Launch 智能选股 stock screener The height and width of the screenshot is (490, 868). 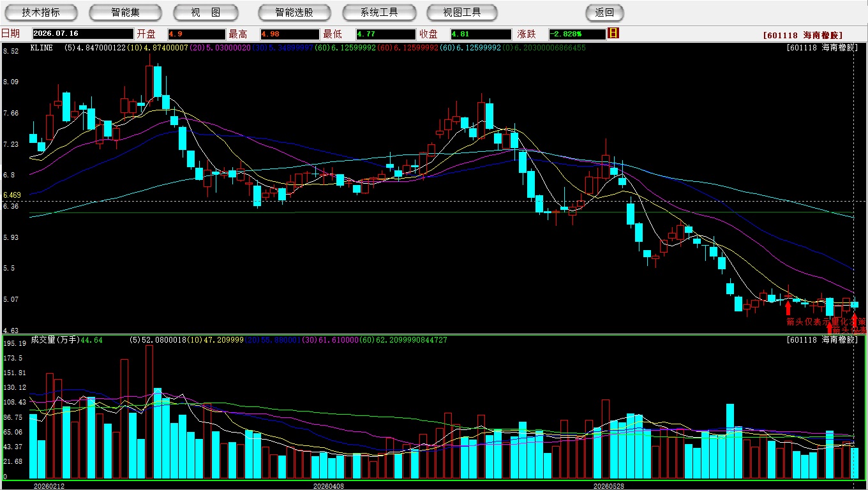(x=294, y=12)
